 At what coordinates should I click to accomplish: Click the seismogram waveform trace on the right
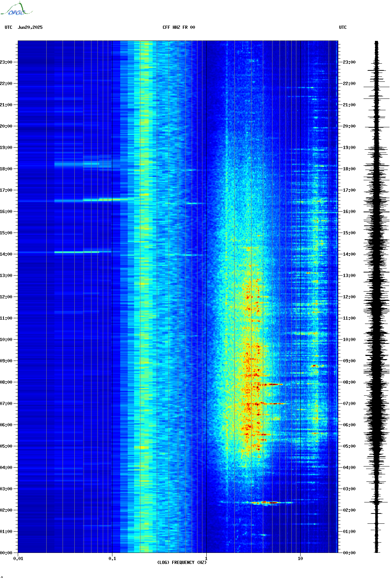click(377, 297)
